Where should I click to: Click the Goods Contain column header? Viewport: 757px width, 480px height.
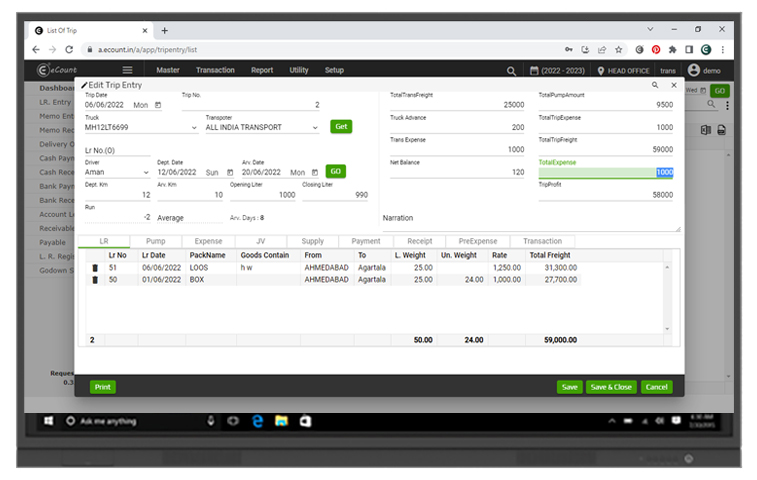[265, 255]
